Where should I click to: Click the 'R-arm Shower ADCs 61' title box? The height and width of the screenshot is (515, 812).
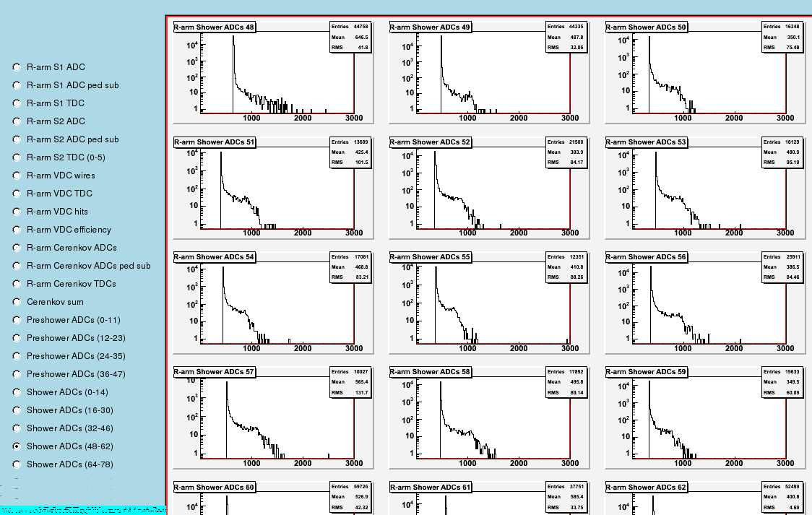click(x=431, y=487)
